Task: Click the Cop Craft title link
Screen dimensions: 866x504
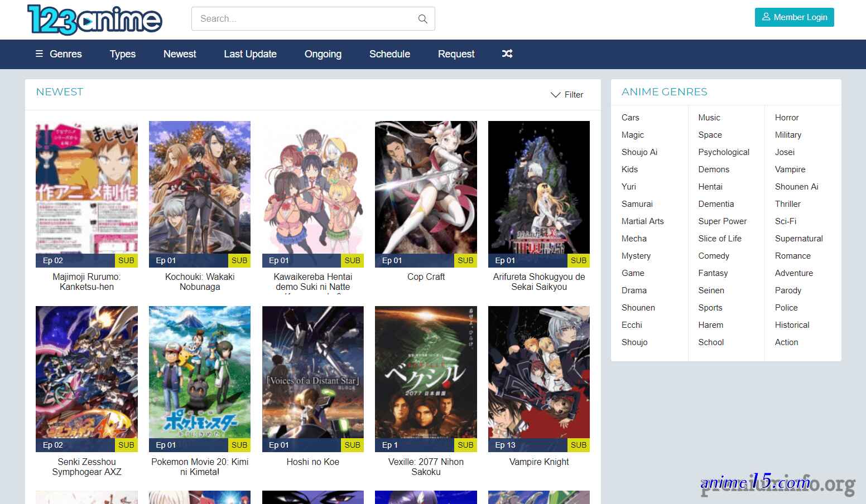Action: (426, 277)
